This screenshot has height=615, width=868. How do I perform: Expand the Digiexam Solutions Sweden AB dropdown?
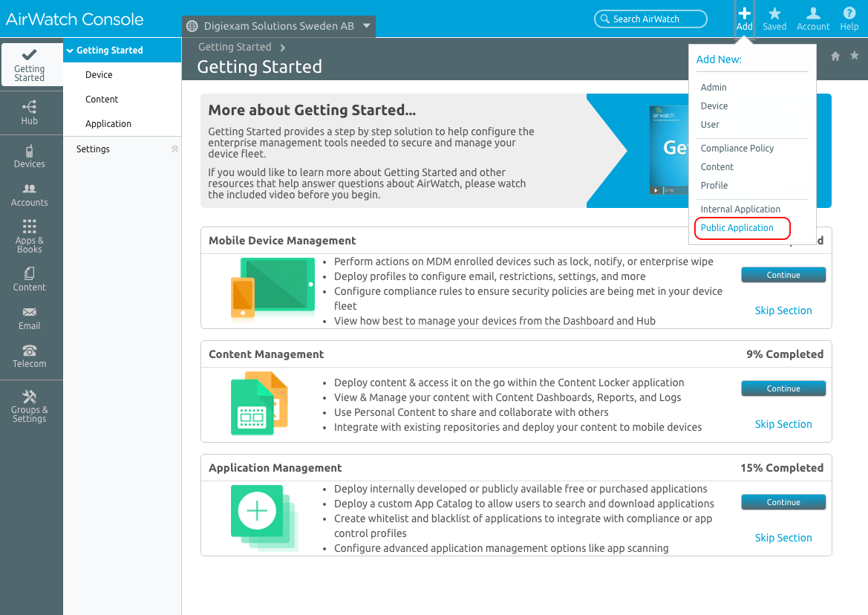pos(367,25)
